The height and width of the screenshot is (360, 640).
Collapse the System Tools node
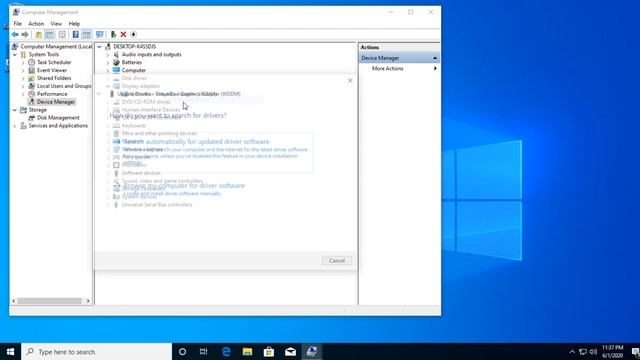pyautogui.click(x=15, y=54)
